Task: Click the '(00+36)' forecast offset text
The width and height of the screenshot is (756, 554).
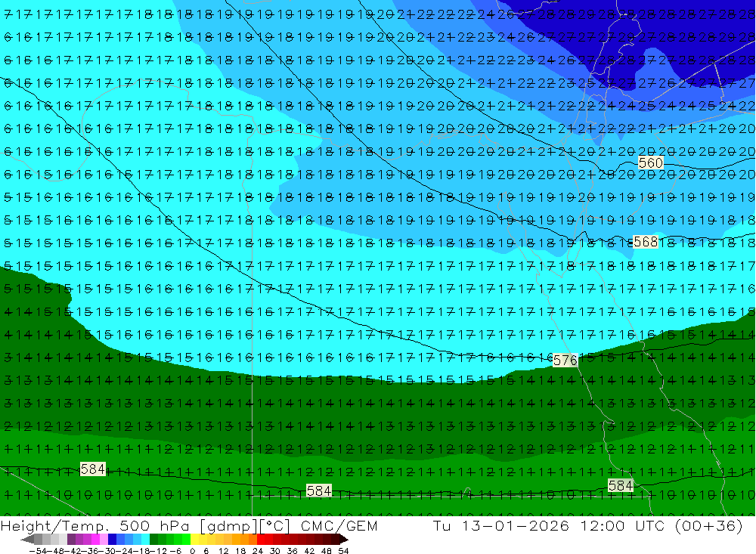Action: click(x=708, y=525)
